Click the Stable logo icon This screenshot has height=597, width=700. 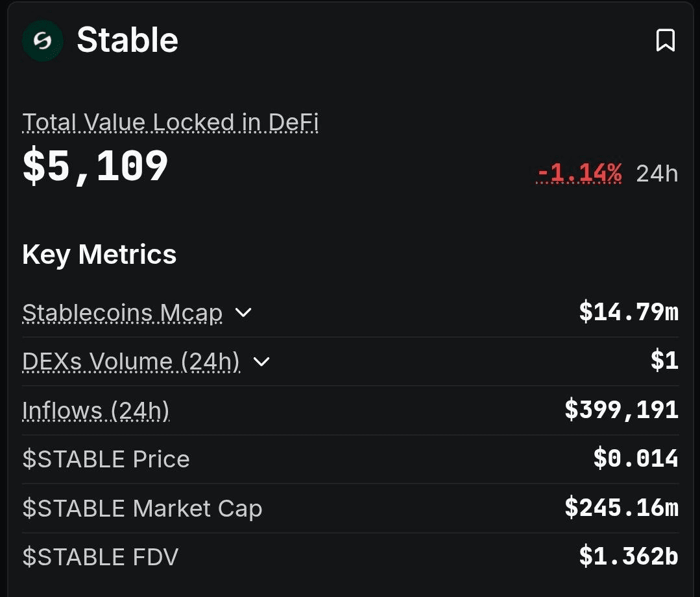(x=42, y=40)
